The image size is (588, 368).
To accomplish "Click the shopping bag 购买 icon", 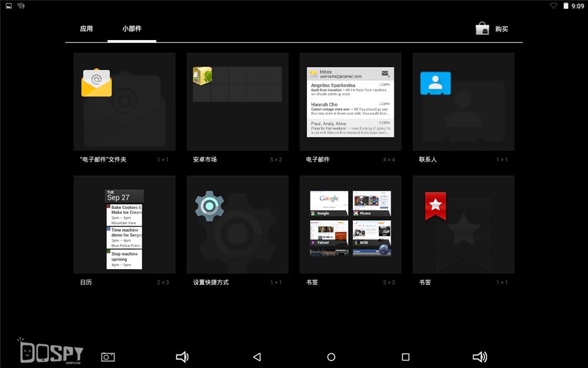I will coord(483,28).
